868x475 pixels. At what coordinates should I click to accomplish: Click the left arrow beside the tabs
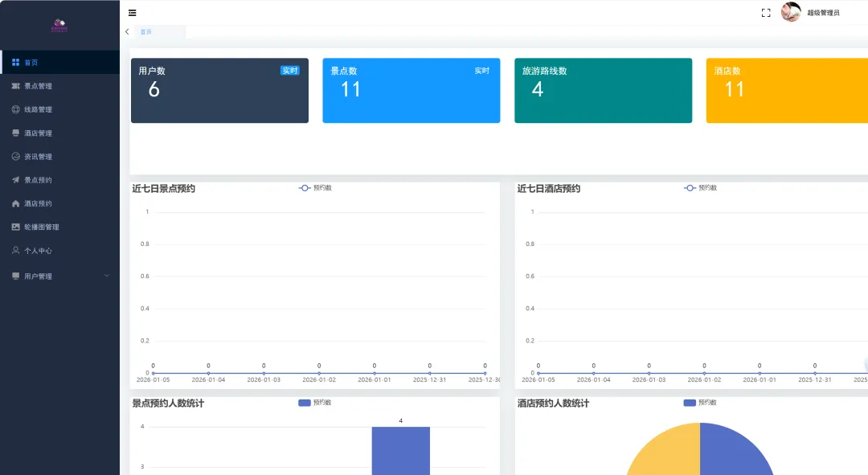point(127,31)
